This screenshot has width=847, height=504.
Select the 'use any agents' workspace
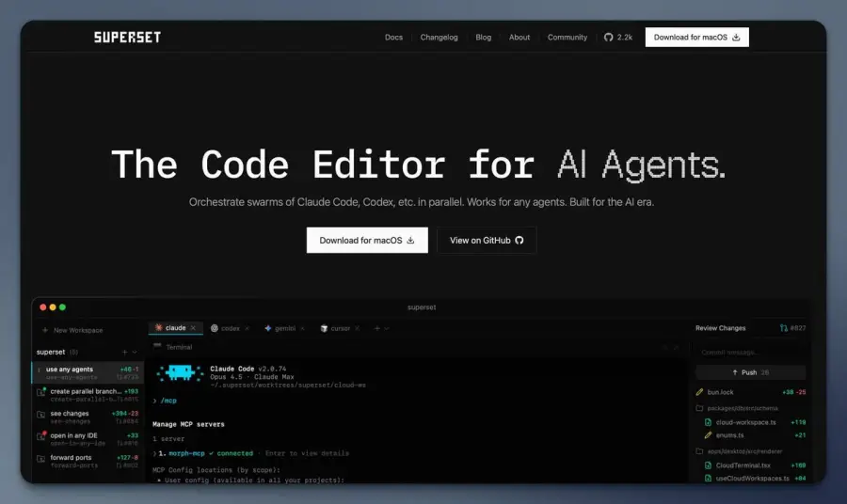coord(88,373)
